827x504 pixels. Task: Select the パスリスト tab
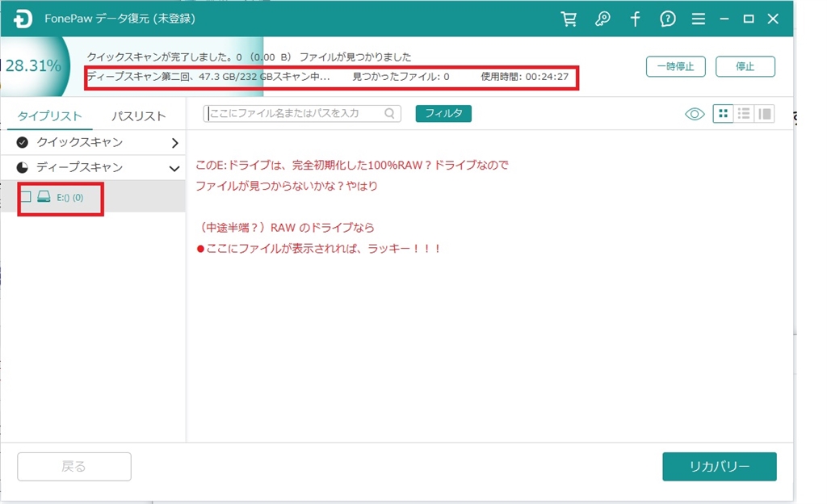[139, 116]
